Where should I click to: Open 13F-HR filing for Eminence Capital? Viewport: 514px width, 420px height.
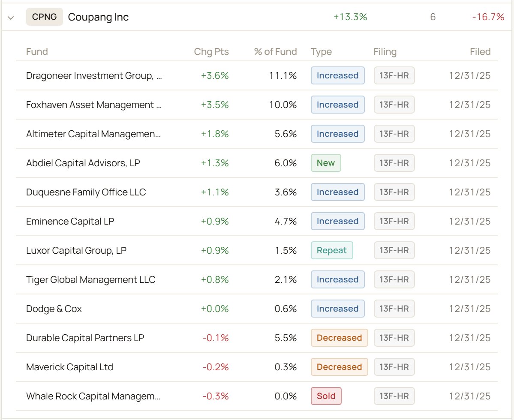(394, 221)
